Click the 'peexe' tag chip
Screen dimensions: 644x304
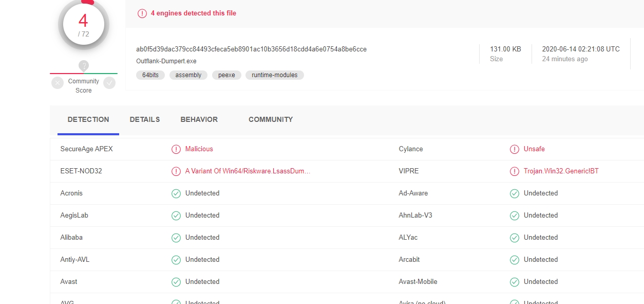(x=226, y=75)
